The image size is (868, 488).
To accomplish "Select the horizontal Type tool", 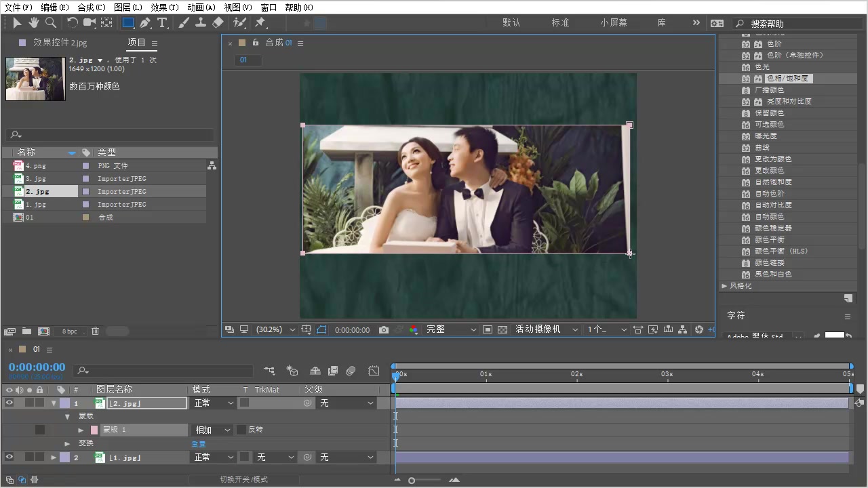I will (x=163, y=23).
